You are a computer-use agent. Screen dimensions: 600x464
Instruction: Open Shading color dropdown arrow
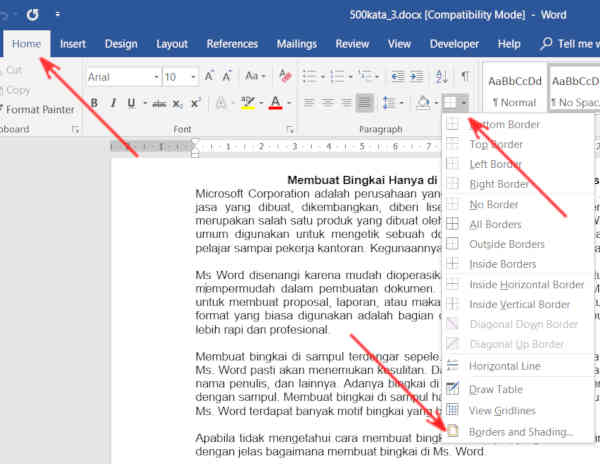coord(436,103)
